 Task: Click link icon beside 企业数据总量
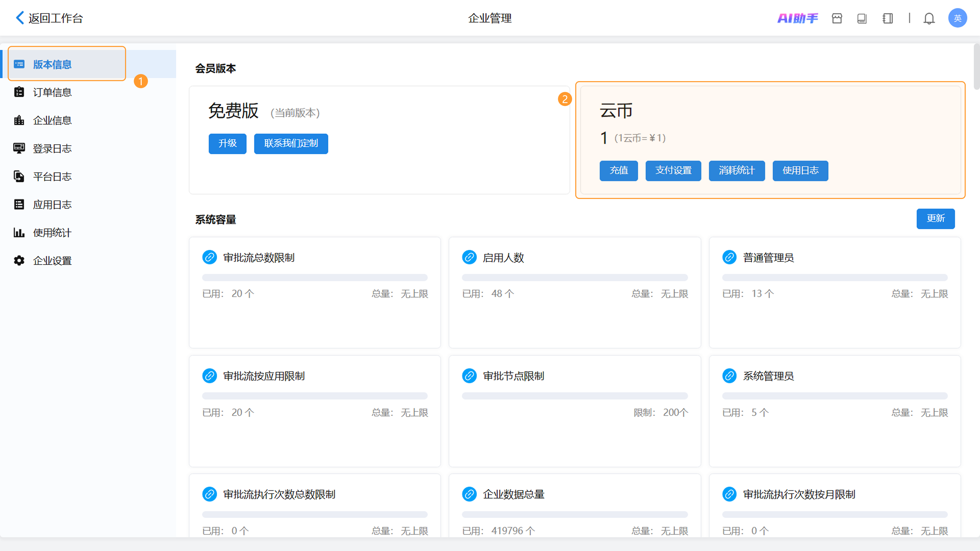click(x=470, y=494)
